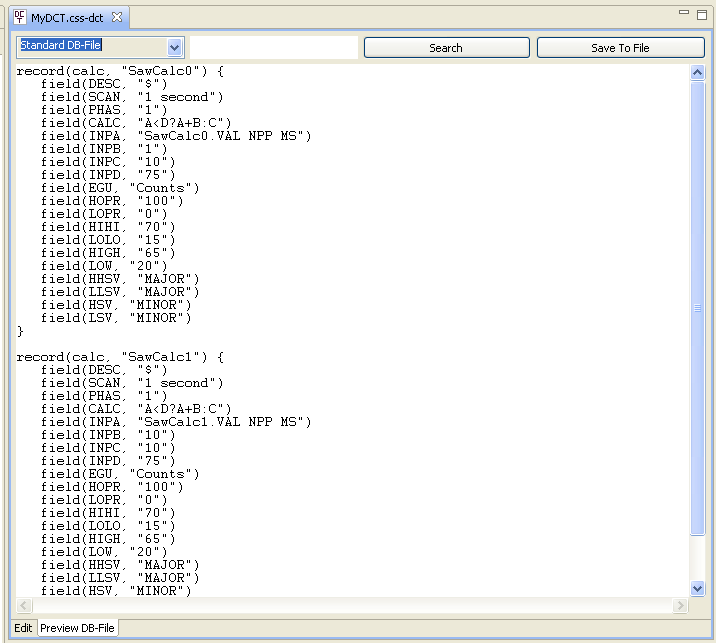716x643 pixels.
Task: Click the horizontal scrollbar left arrow
Action: (21, 606)
